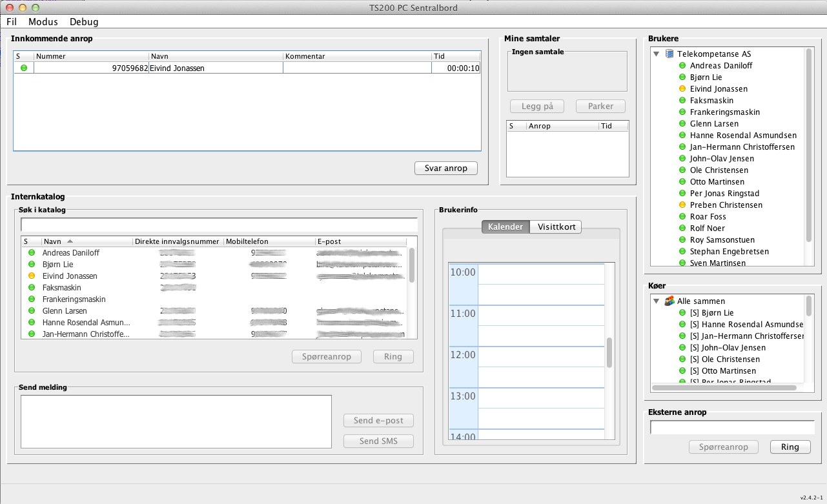This screenshot has width=827, height=504.
Task: Click Faksmaskin's status dot in Internkatalog list
Action: 31,287
